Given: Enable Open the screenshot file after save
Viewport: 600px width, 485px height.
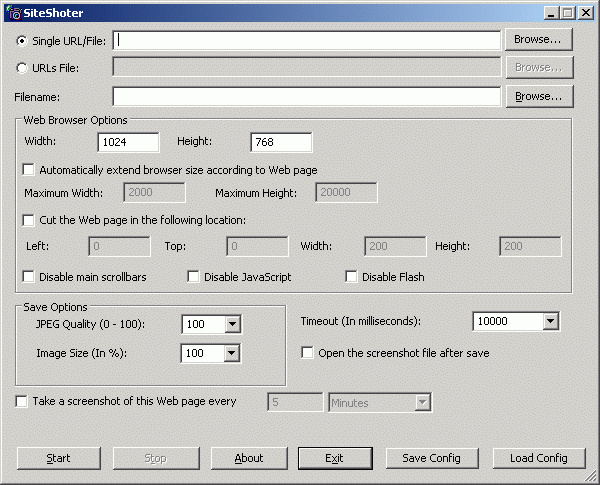Looking at the screenshot, I should pos(307,353).
